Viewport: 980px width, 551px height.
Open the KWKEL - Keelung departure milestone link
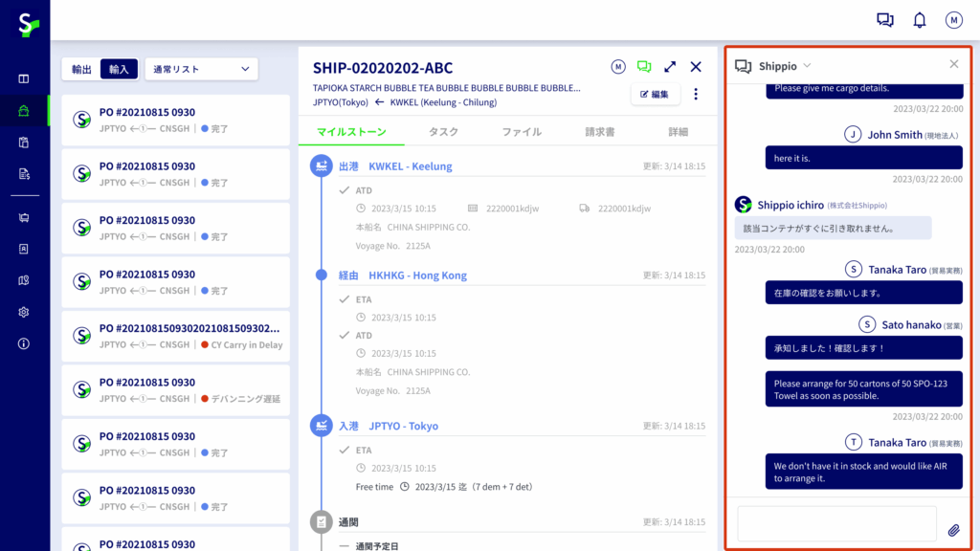(x=410, y=166)
